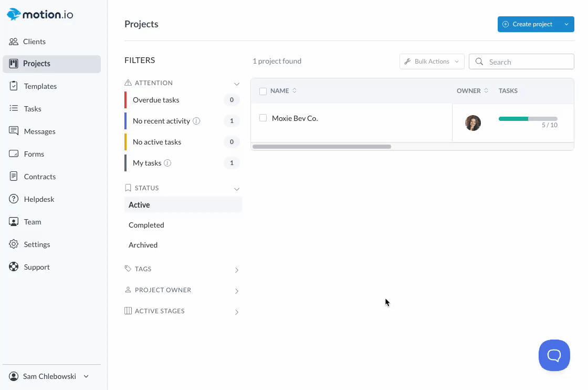This screenshot has width=588, height=390.
Task: Click the Moxie Bev Co. task progress bar
Action: click(528, 119)
